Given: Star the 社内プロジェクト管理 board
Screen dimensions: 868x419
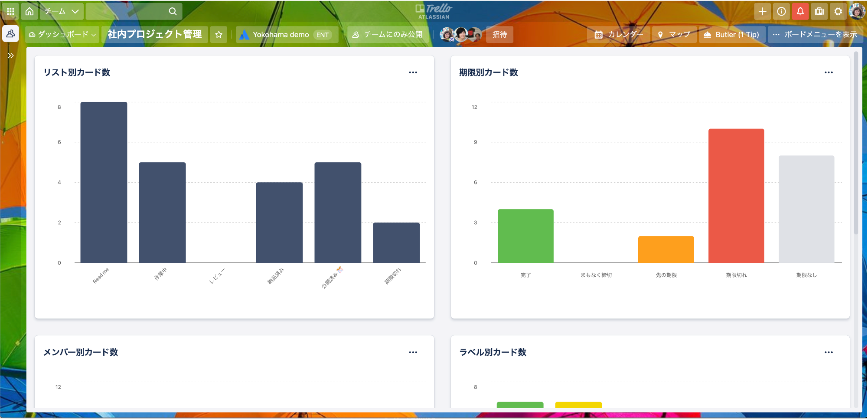Looking at the screenshot, I should 219,35.
